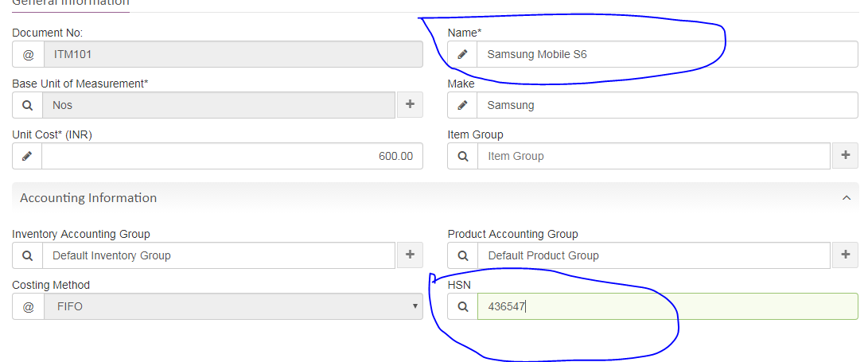Add new Inventory Accounting Group with plus
The width and height of the screenshot is (868, 362).
[411, 255]
